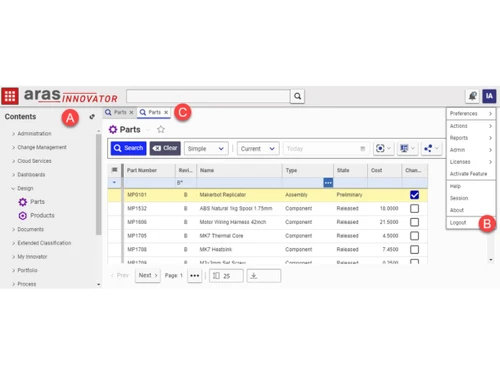Expand the Cloud Services node
This screenshot has width=500, height=375.
point(14,161)
